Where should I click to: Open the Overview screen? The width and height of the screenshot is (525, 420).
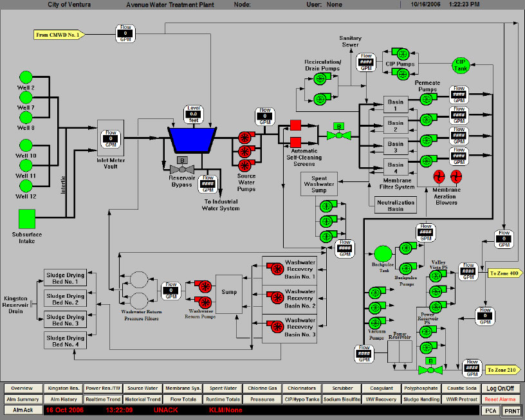tap(23, 388)
